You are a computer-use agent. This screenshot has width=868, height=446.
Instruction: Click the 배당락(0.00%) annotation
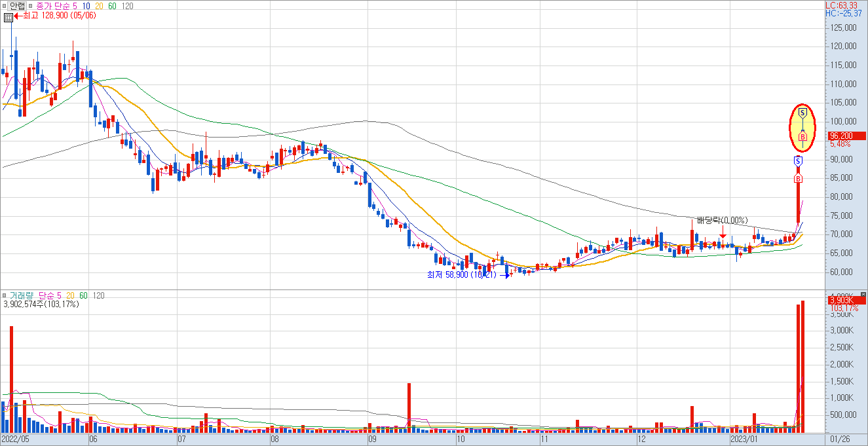coord(723,221)
